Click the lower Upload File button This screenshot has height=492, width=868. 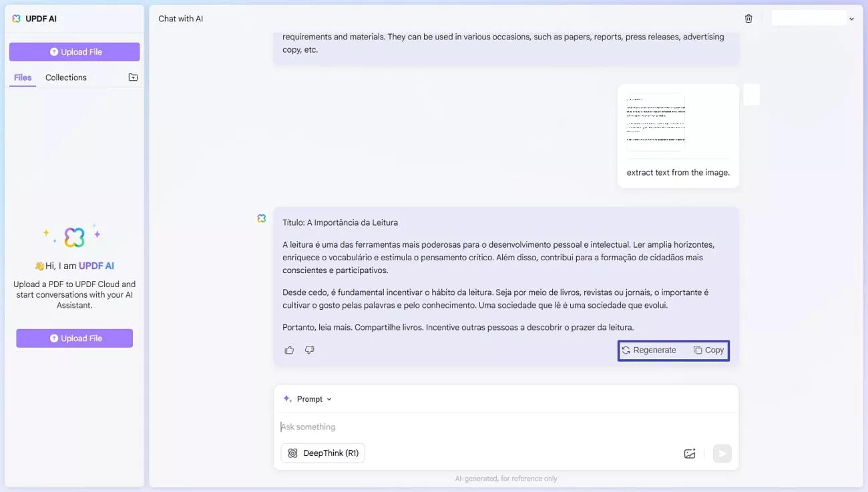(75, 338)
